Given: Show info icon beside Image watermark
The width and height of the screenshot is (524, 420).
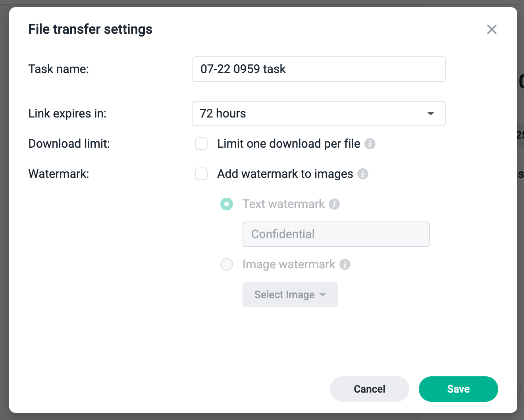Looking at the screenshot, I should pyautogui.click(x=345, y=264).
